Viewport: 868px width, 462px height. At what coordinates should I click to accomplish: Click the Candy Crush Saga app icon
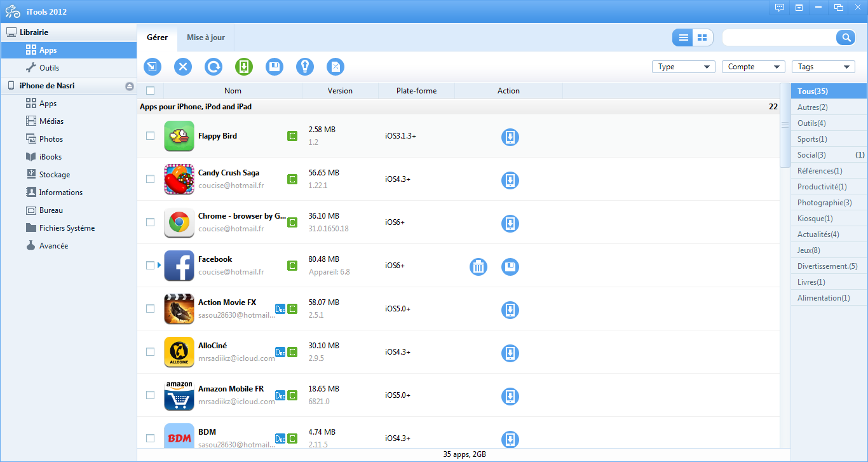179,179
